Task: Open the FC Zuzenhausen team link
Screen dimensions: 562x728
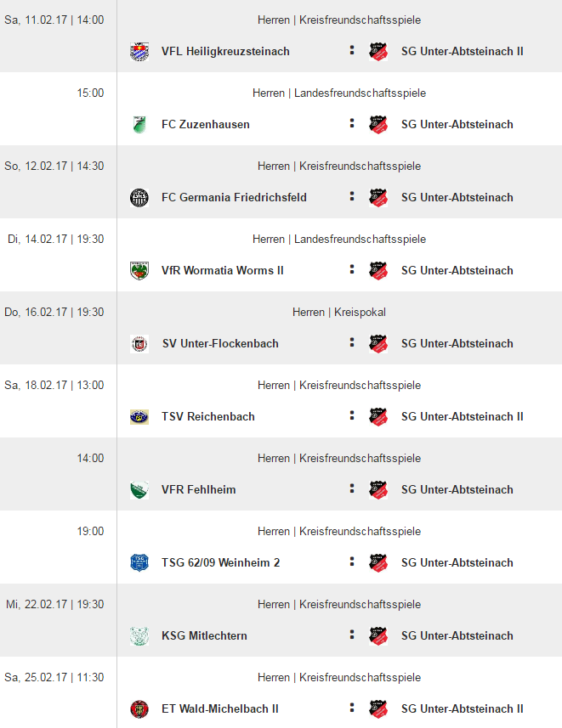Action: (x=206, y=124)
